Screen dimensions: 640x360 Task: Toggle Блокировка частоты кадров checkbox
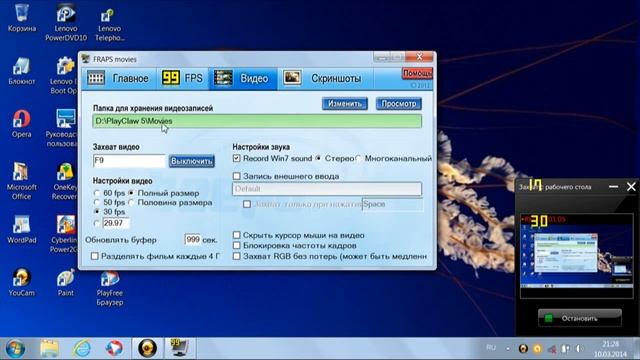pos(237,246)
